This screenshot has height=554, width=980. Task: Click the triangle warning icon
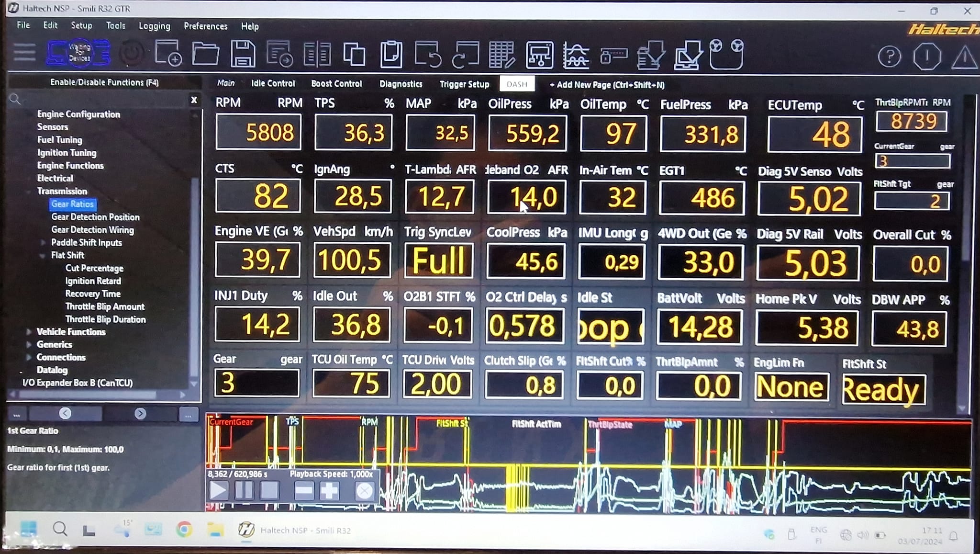click(x=965, y=57)
